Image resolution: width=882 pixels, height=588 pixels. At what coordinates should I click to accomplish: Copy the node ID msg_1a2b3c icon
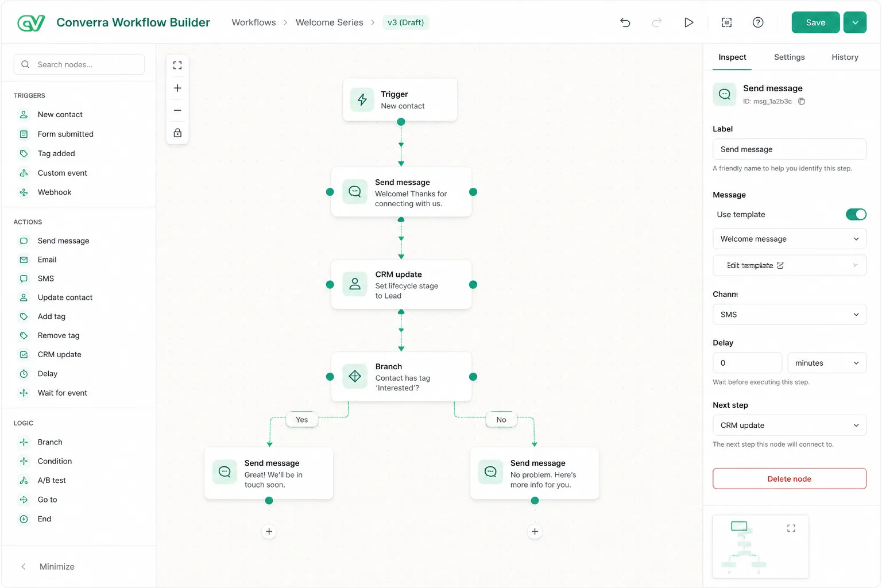(802, 102)
